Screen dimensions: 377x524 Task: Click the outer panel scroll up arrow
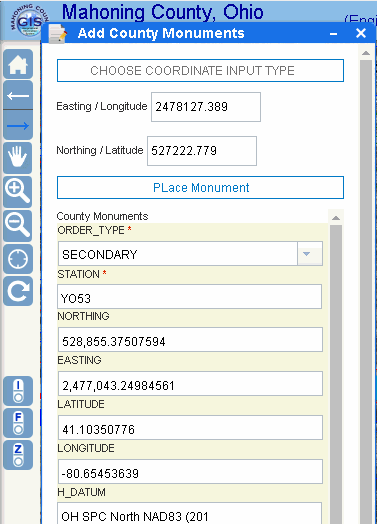click(x=366, y=53)
